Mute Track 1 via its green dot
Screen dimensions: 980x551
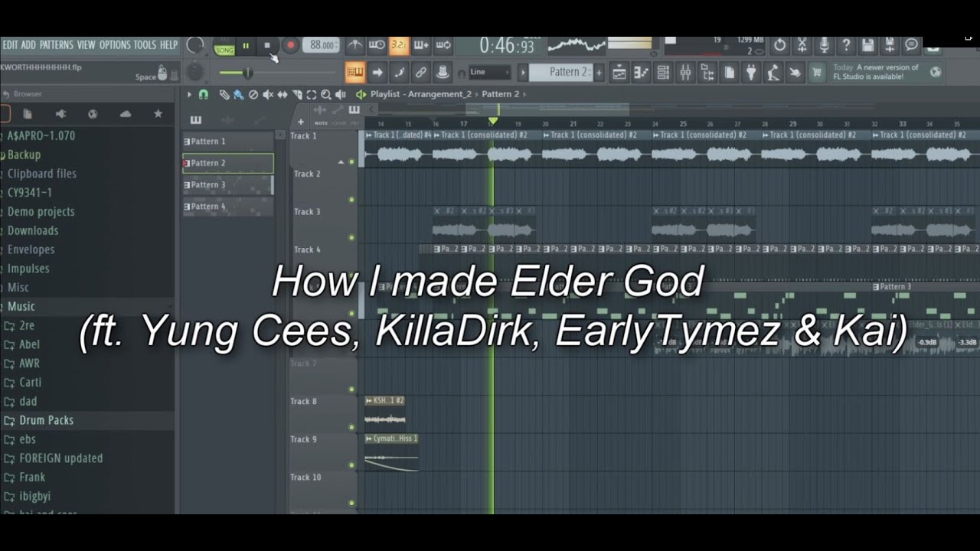[x=351, y=162]
